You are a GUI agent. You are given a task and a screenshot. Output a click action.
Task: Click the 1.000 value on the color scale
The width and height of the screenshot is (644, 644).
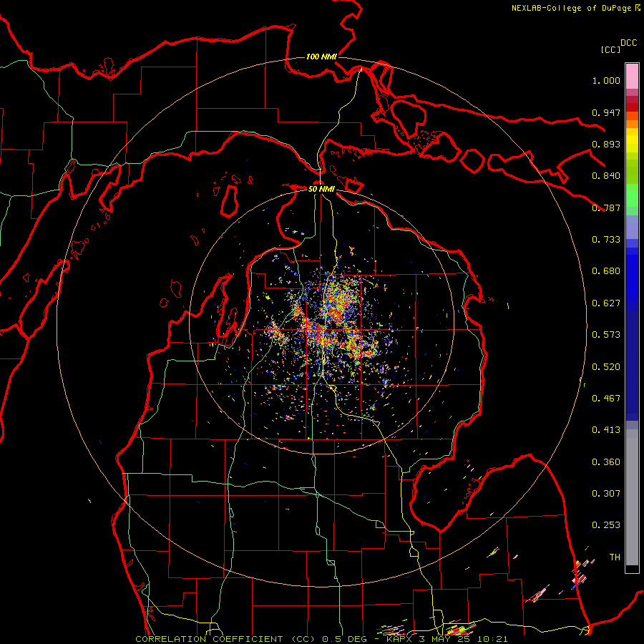606,80
